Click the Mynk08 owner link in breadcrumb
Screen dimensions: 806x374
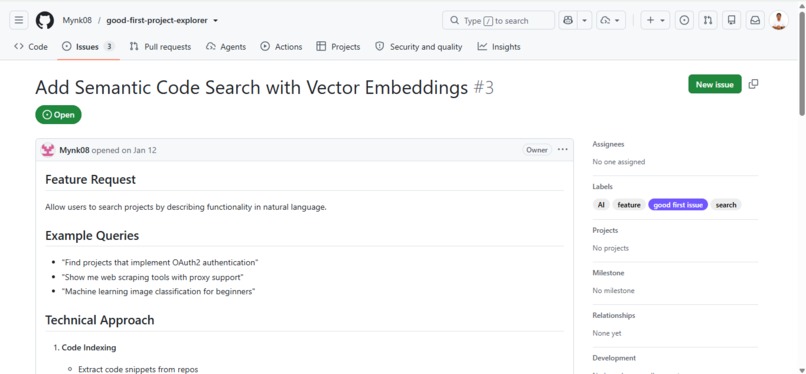(x=77, y=21)
